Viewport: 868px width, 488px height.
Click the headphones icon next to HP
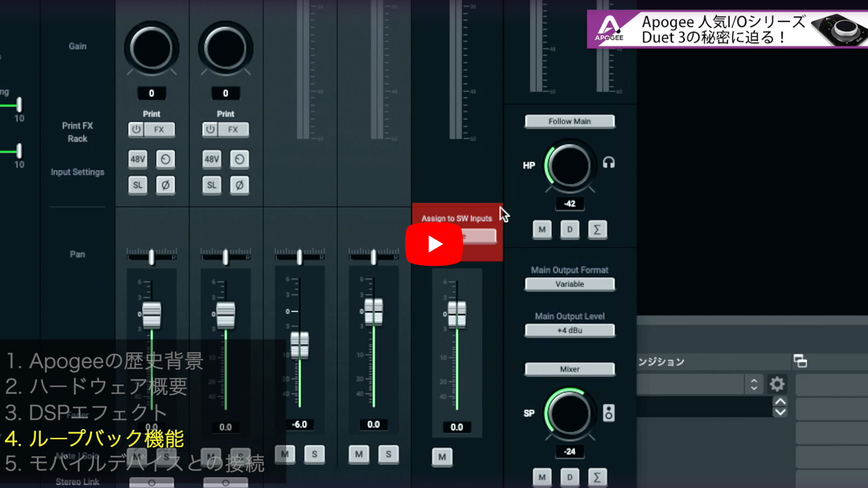[x=609, y=163]
